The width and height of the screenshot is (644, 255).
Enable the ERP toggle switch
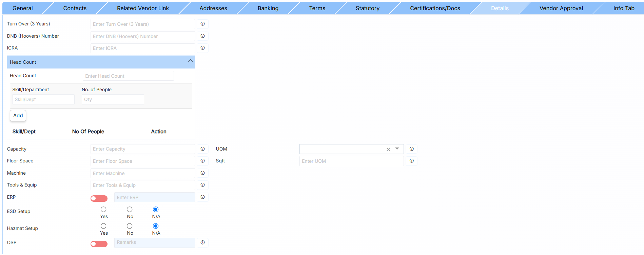(x=99, y=198)
